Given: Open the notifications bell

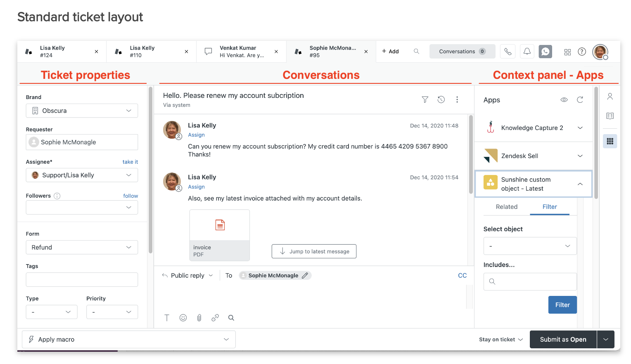Looking at the screenshot, I should pyautogui.click(x=527, y=52).
